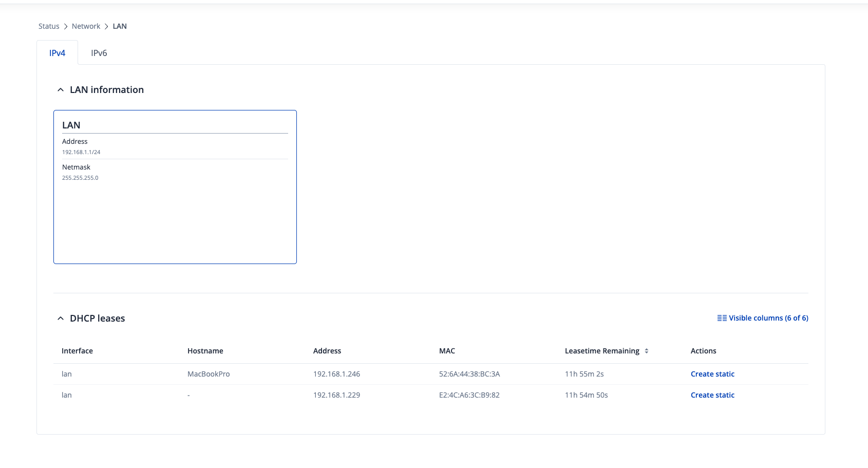This screenshot has width=868, height=468.
Task: Click the Hostname column header
Action: (205, 351)
